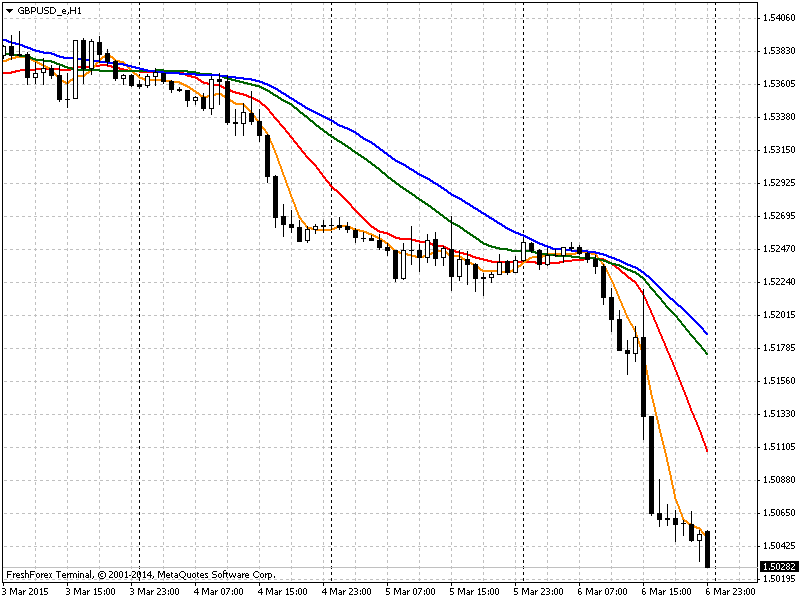Click the 3 Mar 15:00 time label

point(90,592)
